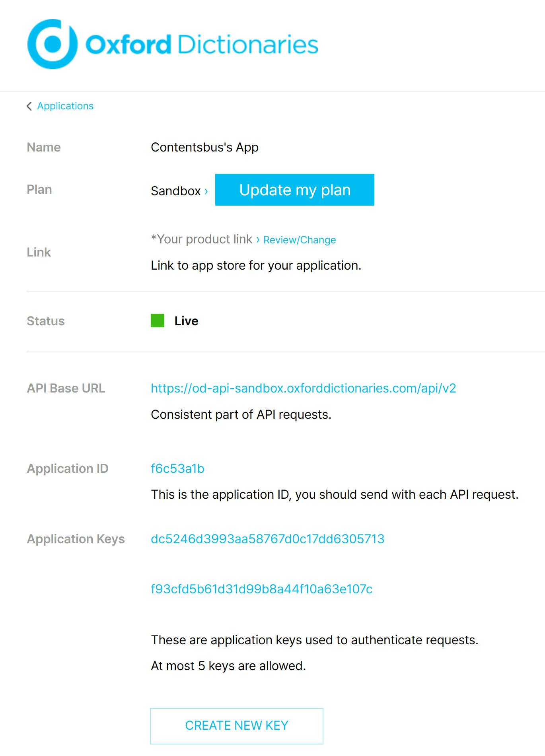Click the API Base URL field label
Screen dimensions: 545x756
click(66, 388)
